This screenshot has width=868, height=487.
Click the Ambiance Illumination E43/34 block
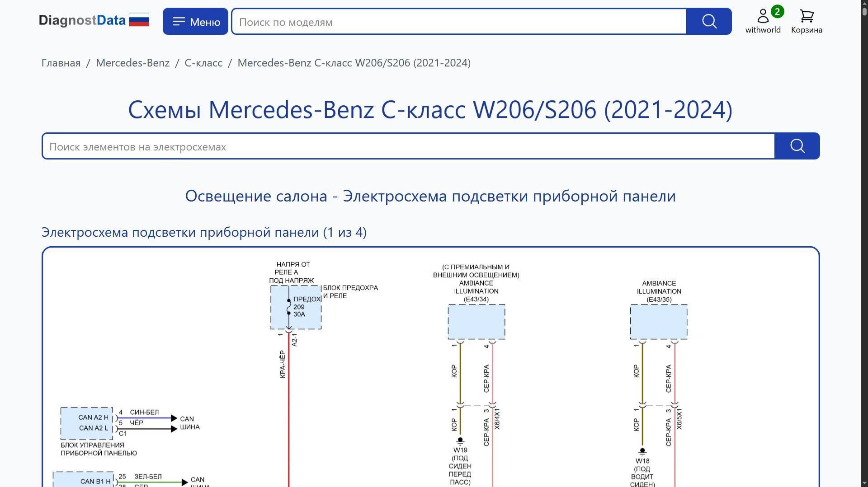(x=476, y=322)
